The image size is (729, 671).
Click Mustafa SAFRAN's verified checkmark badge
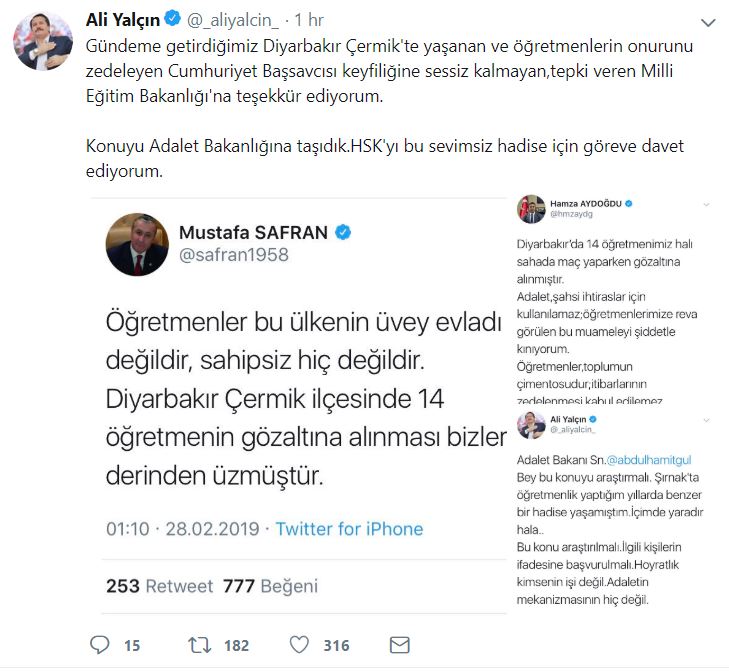(343, 232)
